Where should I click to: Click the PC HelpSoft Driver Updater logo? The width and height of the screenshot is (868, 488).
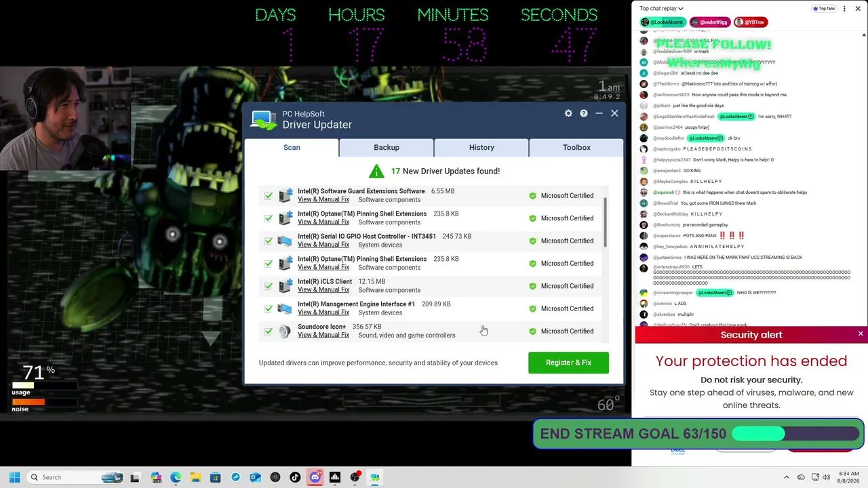click(x=264, y=120)
